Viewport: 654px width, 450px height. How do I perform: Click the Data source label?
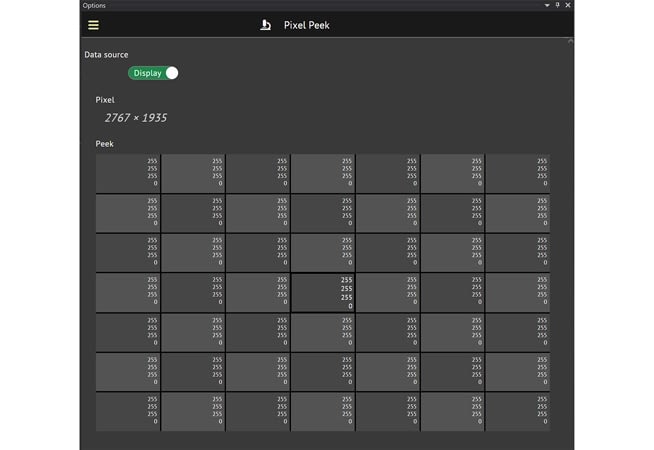pyautogui.click(x=106, y=55)
